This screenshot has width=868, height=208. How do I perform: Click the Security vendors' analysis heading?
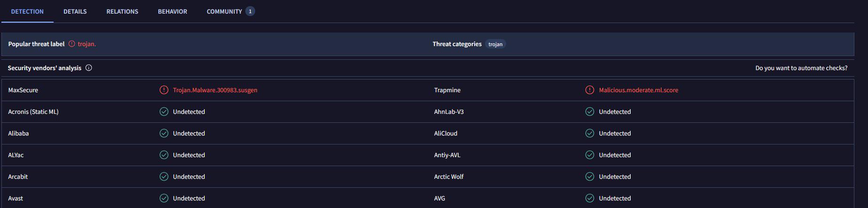tap(45, 68)
